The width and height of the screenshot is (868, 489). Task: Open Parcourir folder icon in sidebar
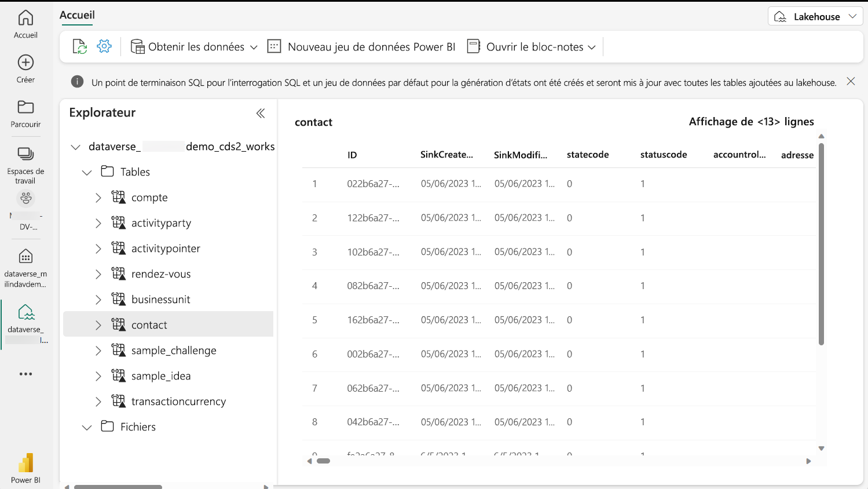25,107
